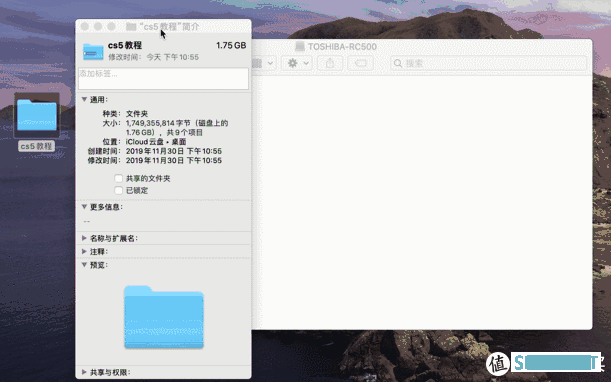Image resolution: width=611 pixels, height=382 pixels.
Task: Click the magnifier icon in Finder search field
Action: [398, 63]
